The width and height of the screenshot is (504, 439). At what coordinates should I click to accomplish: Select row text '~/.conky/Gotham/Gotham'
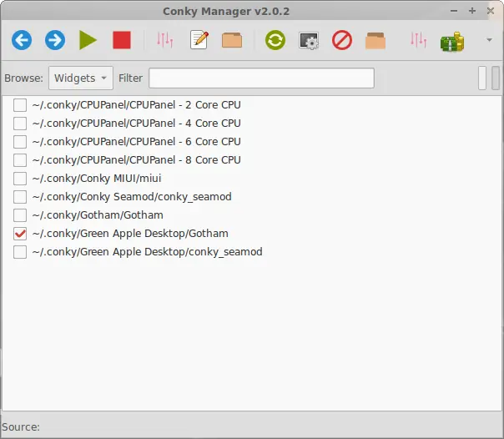click(98, 215)
